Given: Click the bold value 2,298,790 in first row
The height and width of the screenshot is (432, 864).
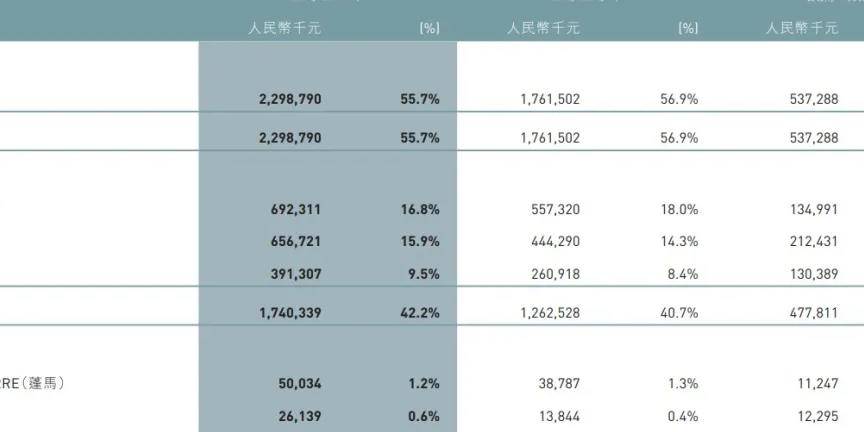Looking at the screenshot, I should click(x=290, y=99).
